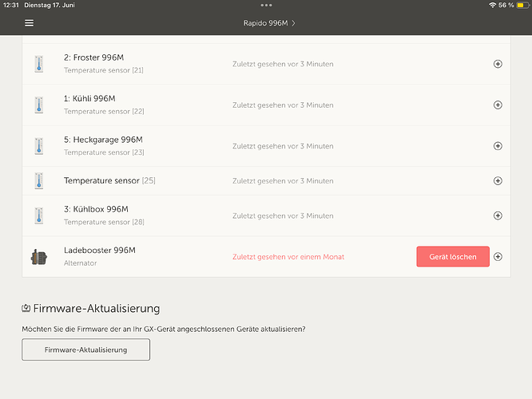Click the Ladebooster alternator icon

point(39,257)
